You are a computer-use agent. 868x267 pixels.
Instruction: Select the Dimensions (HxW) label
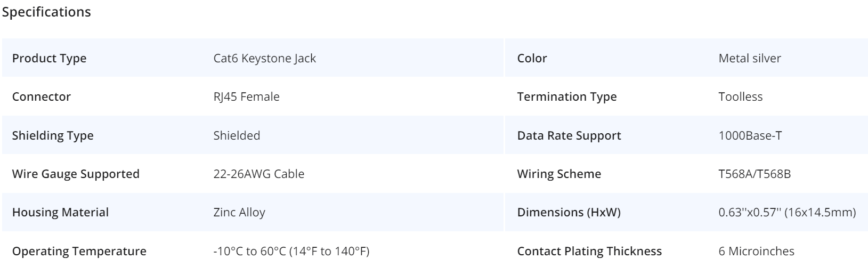coord(569,212)
